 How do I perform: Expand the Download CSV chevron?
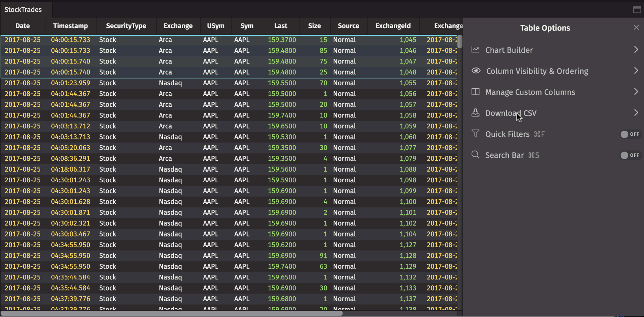tap(636, 113)
